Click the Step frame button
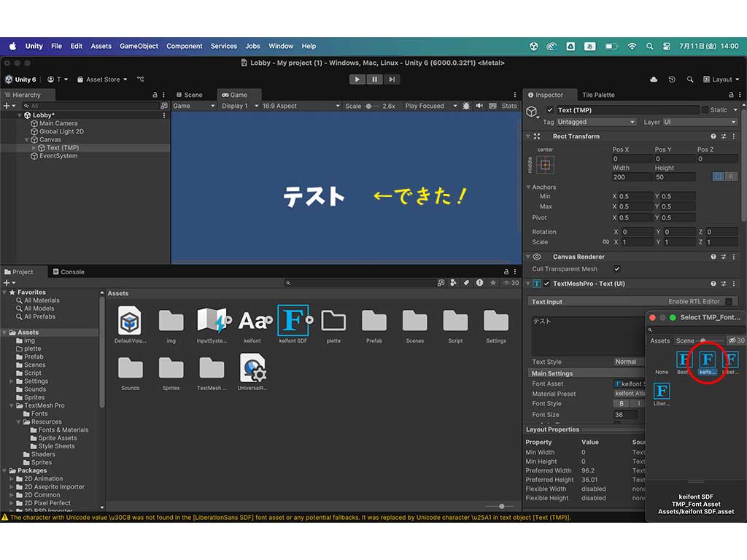 tap(392, 79)
